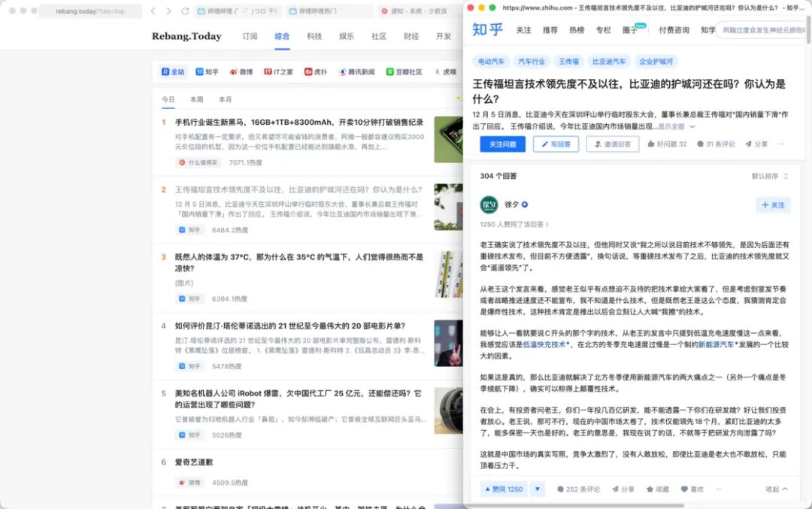
Task: Filter by 微博 source
Action: (241, 72)
